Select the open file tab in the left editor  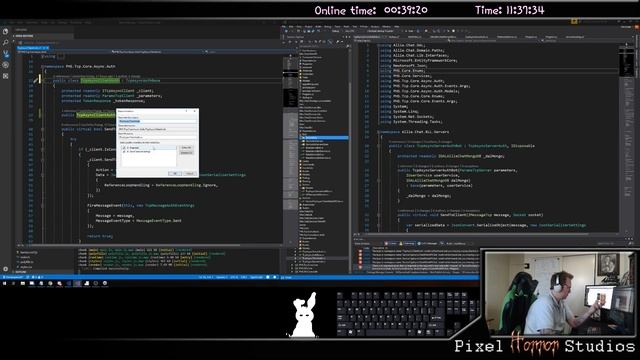click(33, 48)
